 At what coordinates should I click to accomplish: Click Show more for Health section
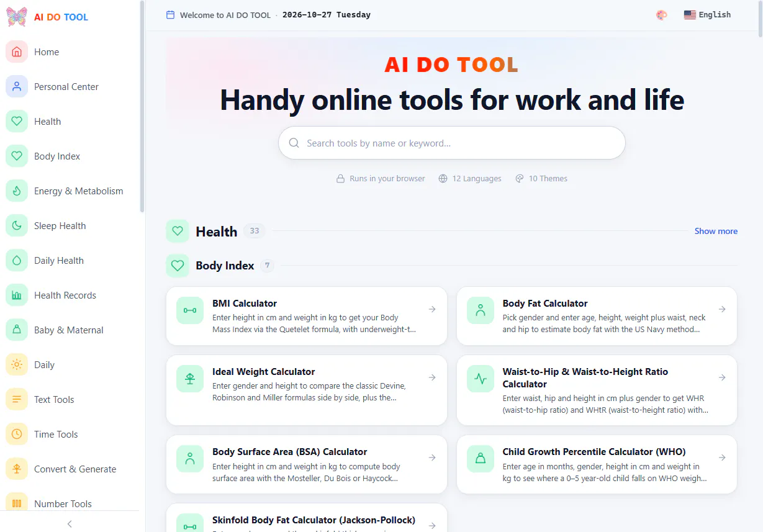pyautogui.click(x=716, y=231)
